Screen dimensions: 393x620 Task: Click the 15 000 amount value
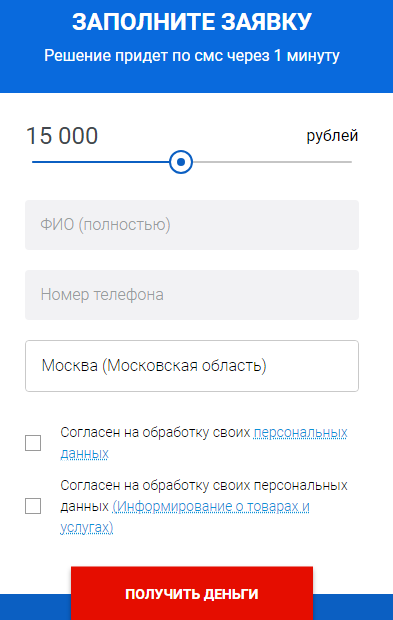click(62, 136)
